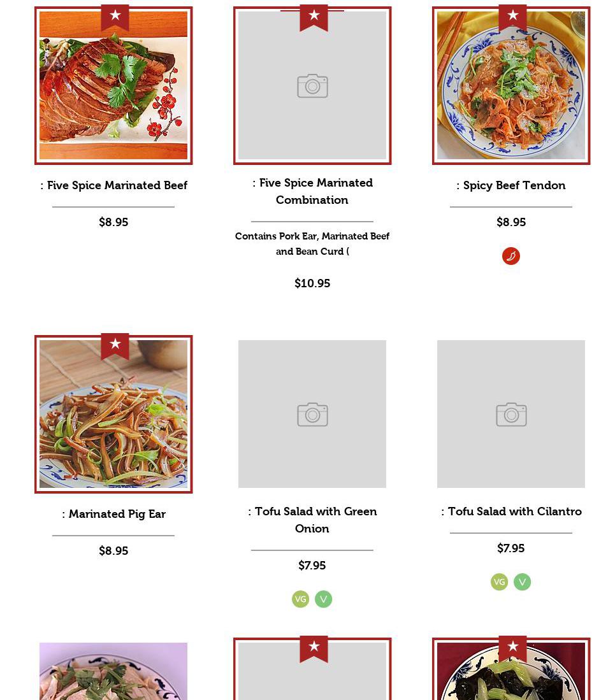This screenshot has height=700, width=615.
Task: Open the Five Spice Marinated Beef photo
Action: tap(113, 85)
